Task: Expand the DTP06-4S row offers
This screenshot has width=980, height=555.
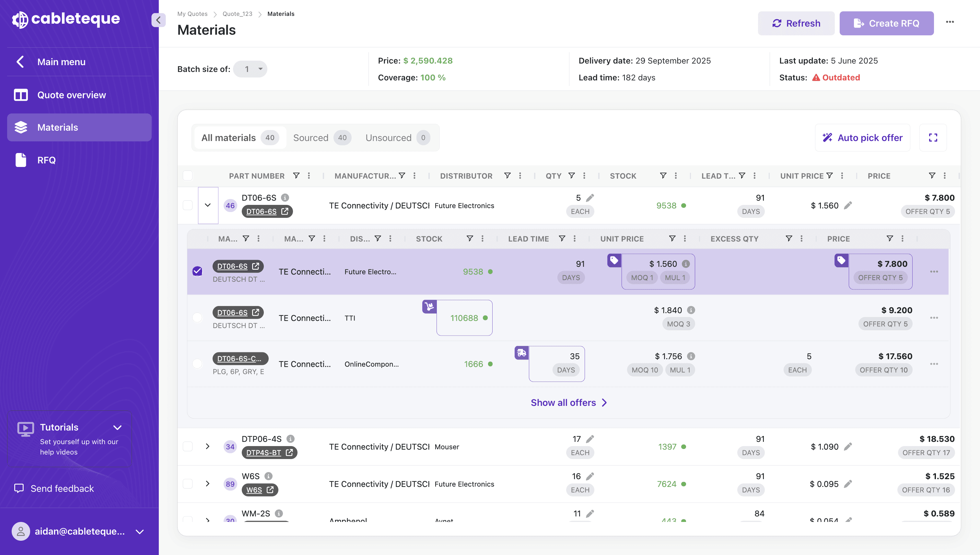Action: pyautogui.click(x=208, y=446)
